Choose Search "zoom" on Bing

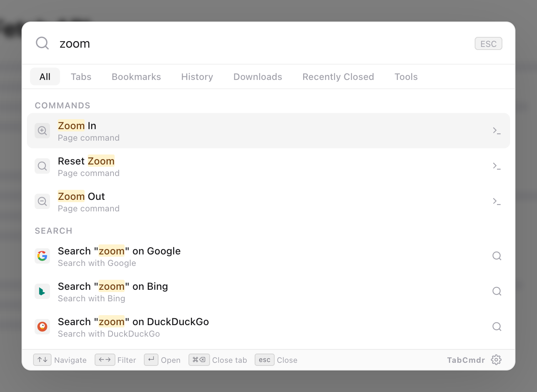(268, 291)
